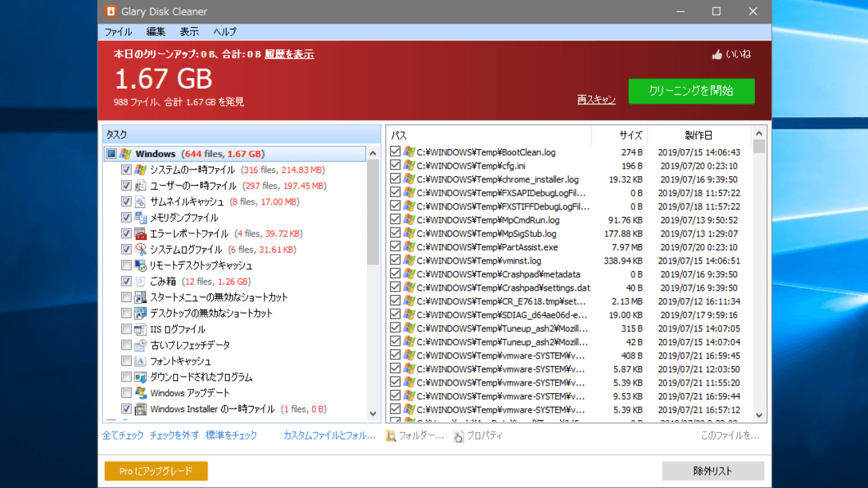Click the ユーザーの一時ファイル icon
Screen dimensions: 868x488
point(140,186)
